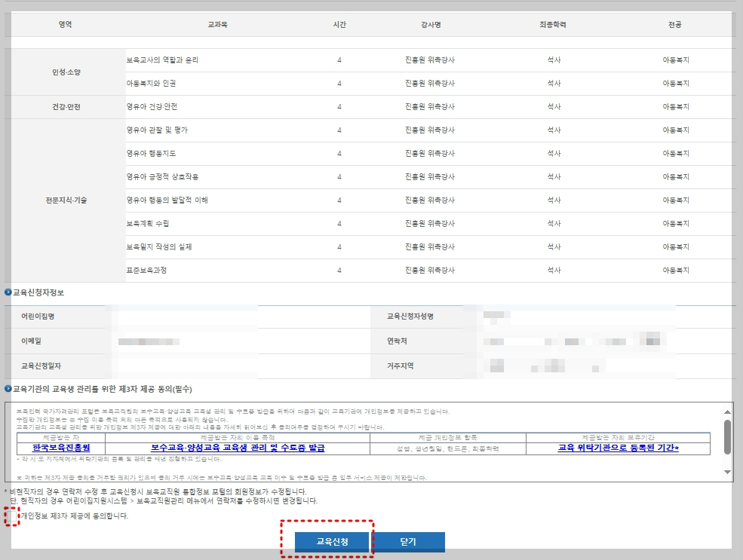743x560 pixels.
Task: Select the 인성·소양 category cell
Action: click(x=66, y=72)
